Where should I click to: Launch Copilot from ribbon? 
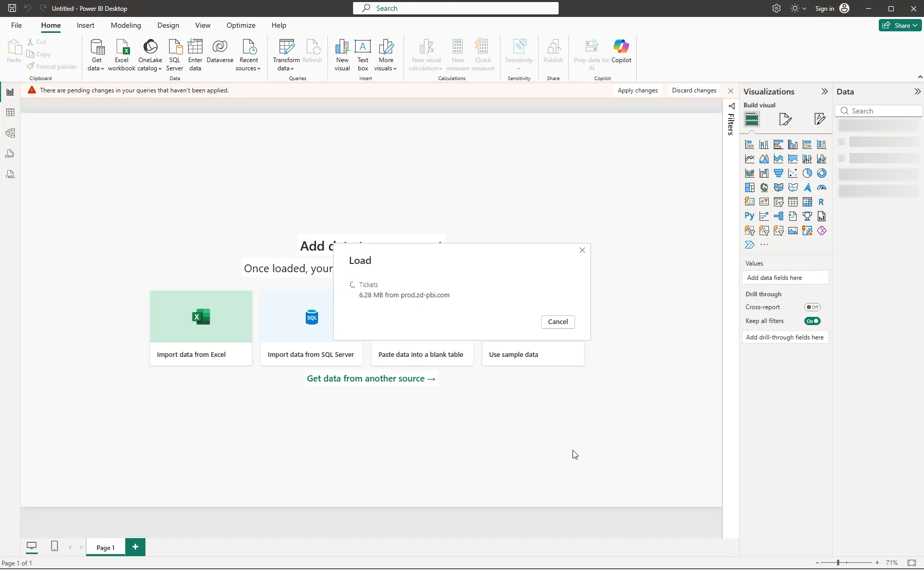click(x=621, y=51)
